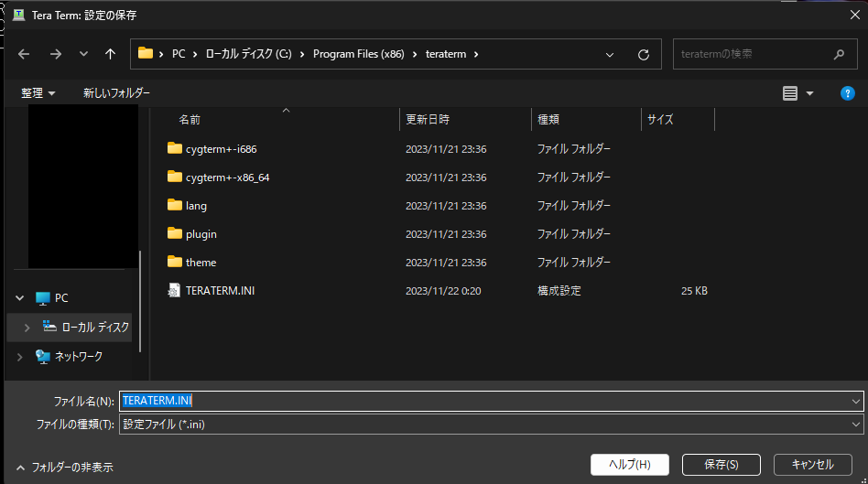
Task: Select the lang folder
Action: click(196, 206)
